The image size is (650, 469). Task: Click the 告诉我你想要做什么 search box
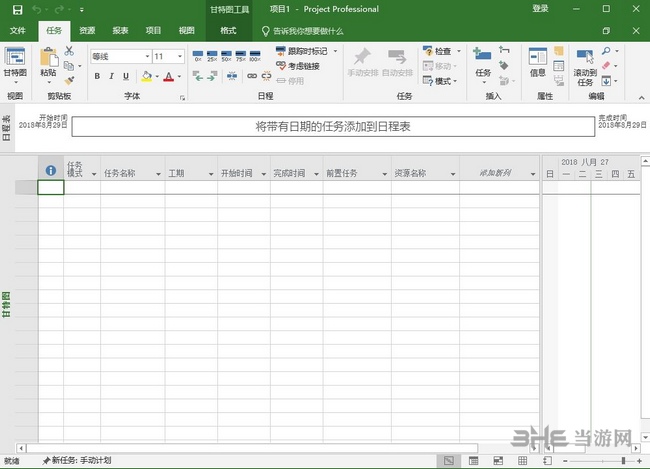[x=303, y=31]
